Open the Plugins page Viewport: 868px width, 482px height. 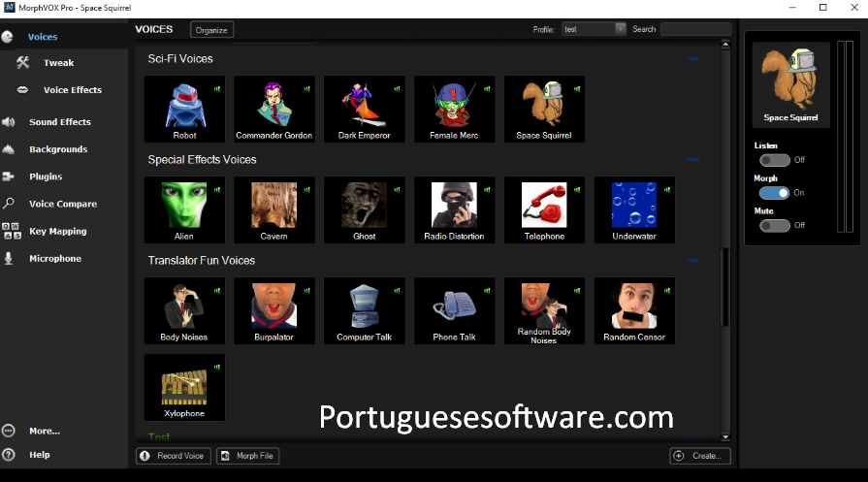coord(46,177)
